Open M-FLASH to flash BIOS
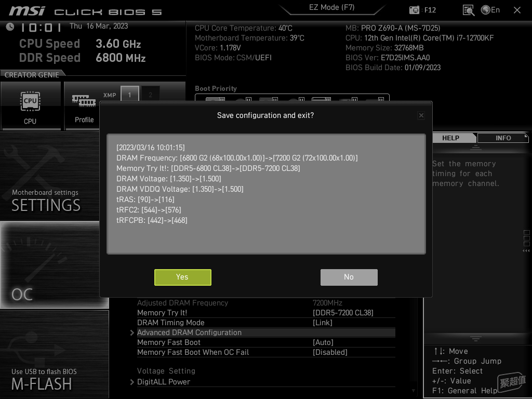The width and height of the screenshot is (532, 399). (54, 354)
